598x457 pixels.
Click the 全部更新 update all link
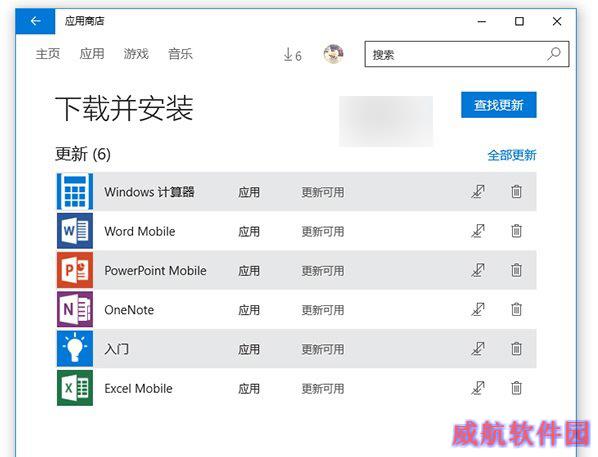click(512, 155)
